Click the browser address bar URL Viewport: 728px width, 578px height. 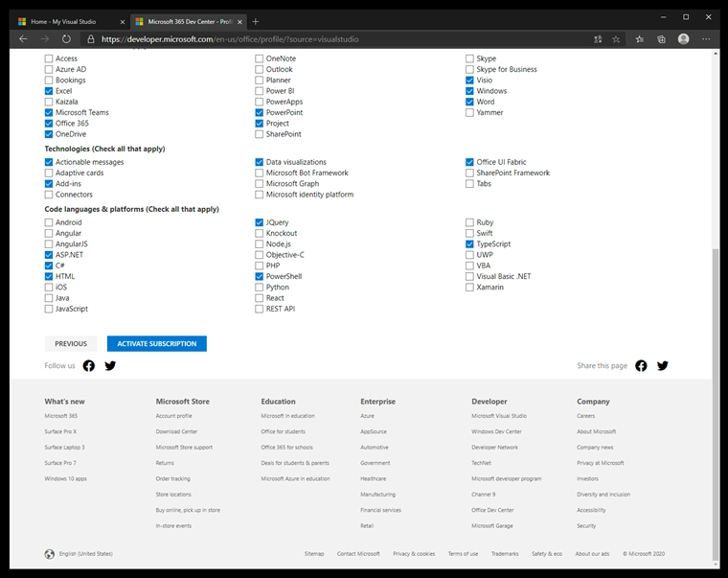coord(230,39)
